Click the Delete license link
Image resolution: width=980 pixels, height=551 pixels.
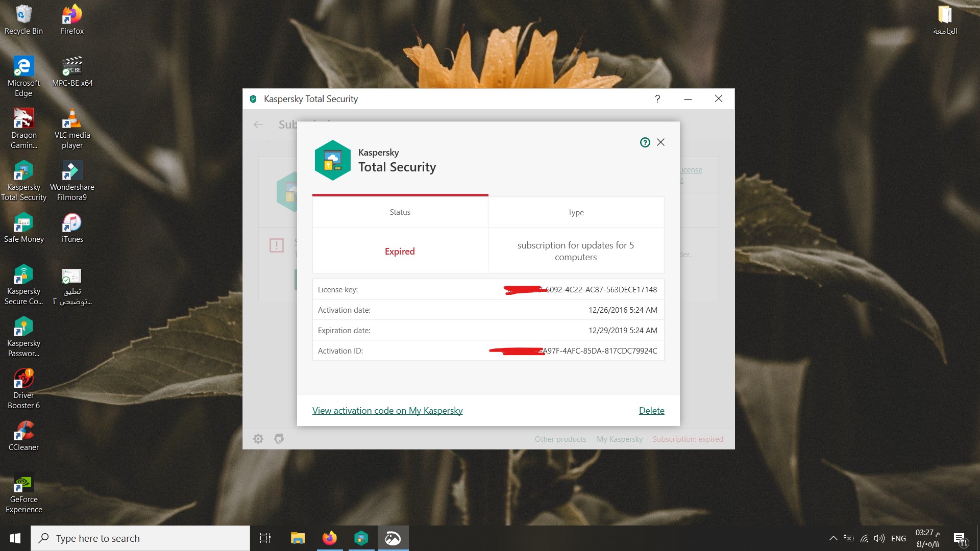652,411
